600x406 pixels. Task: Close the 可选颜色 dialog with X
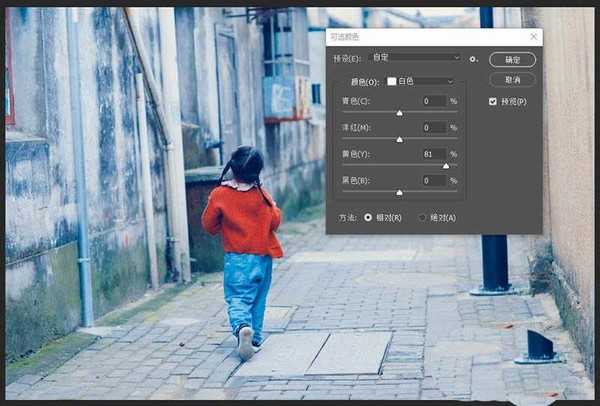coord(534,37)
